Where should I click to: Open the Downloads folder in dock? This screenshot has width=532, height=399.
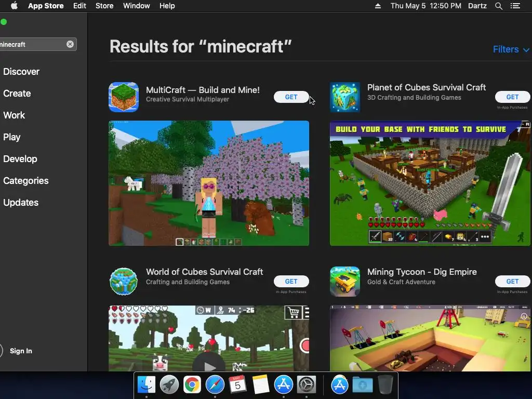pyautogui.click(x=362, y=385)
